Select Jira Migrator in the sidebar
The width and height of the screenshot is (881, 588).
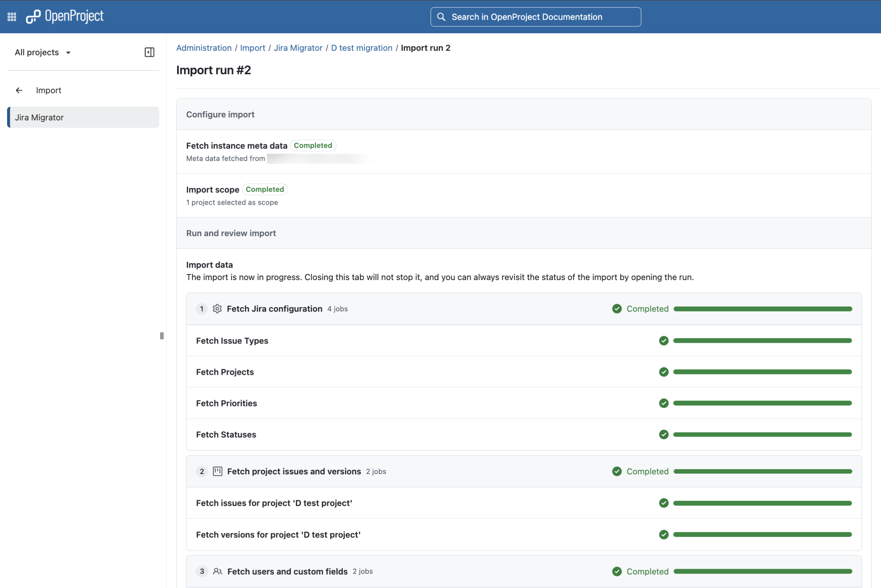[83, 117]
